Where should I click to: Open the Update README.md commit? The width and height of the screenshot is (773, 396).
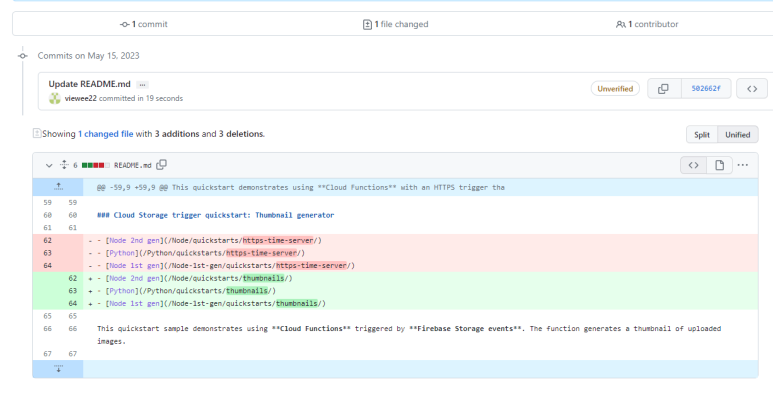[x=89, y=84]
